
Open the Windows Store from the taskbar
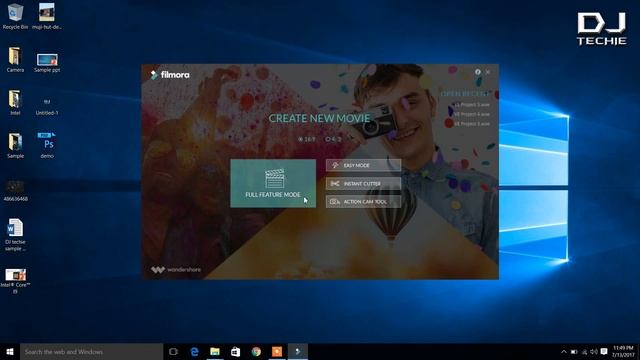pos(236,351)
